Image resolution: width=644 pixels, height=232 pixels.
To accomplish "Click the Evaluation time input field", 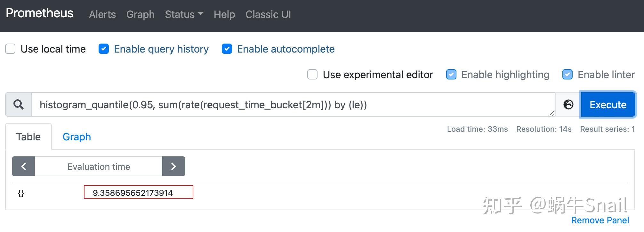I will coord(99,167).
